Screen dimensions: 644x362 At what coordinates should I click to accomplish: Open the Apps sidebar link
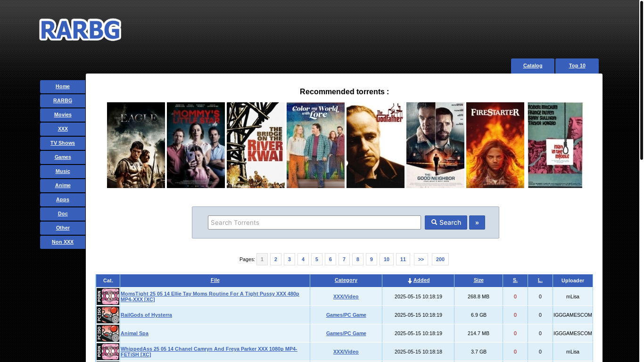(63, 200)
